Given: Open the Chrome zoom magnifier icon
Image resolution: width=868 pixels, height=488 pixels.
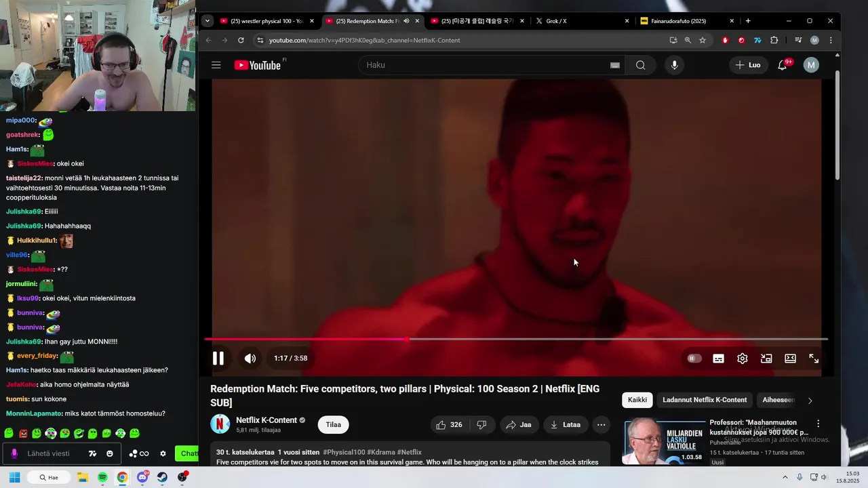Looking at the screenshot, I should tap(688, 40).
